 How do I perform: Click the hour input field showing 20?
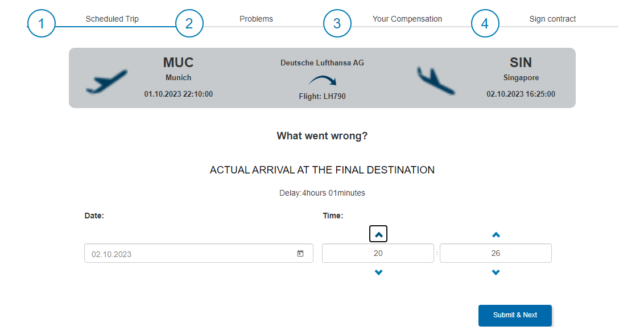(378, 253)
